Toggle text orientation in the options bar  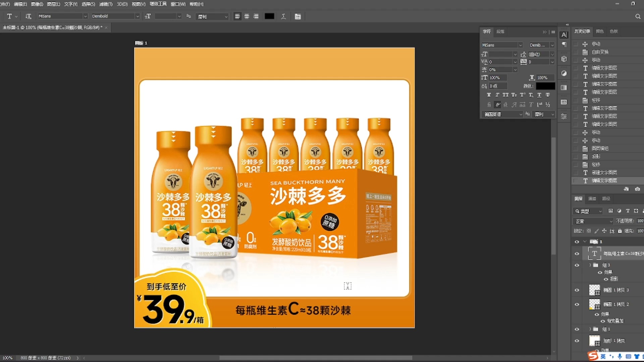29,16
